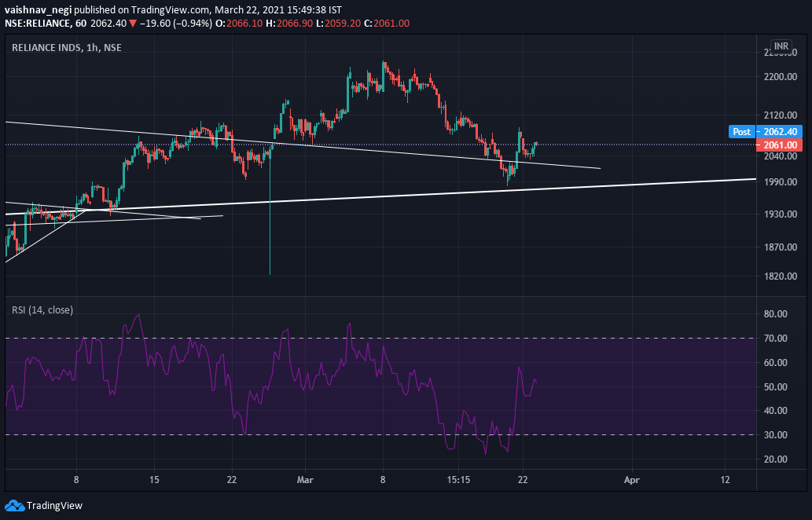Click the 1990.00 price axis label
Viewport: 812px width, 520px height.
click(780, 182)
